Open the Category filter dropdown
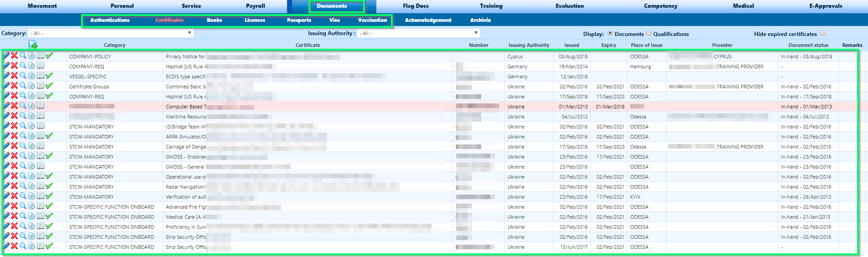The width and height of the screenshot is (868, 257). coord(111,33)
